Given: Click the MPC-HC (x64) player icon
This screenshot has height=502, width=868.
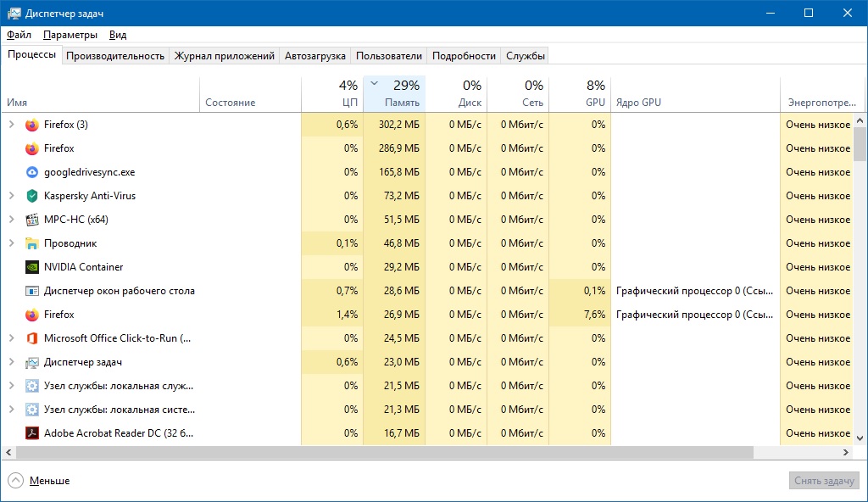Looking at the screenshot, I should (32, 220).
